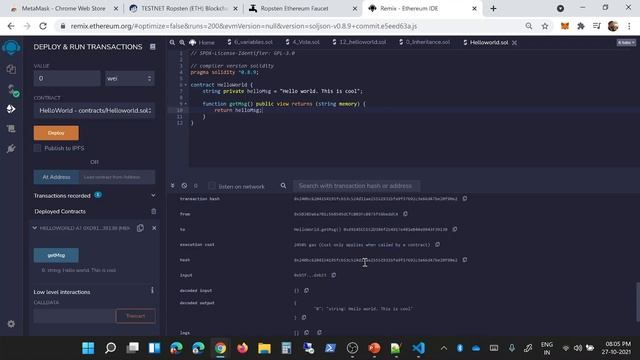Open Chrome extensions puzzle icon
This screenshot has height=360, width=640.
581,26
